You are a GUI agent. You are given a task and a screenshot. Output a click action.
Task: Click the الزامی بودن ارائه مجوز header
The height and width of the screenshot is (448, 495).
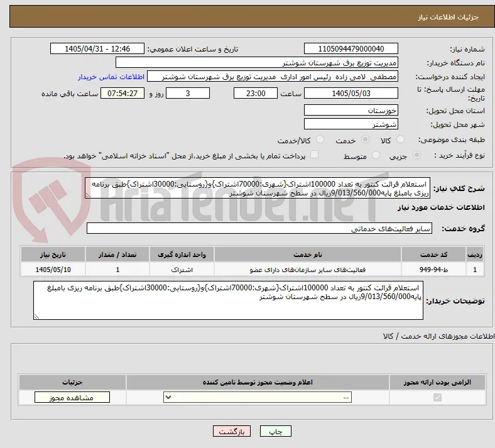pos(437,382)
